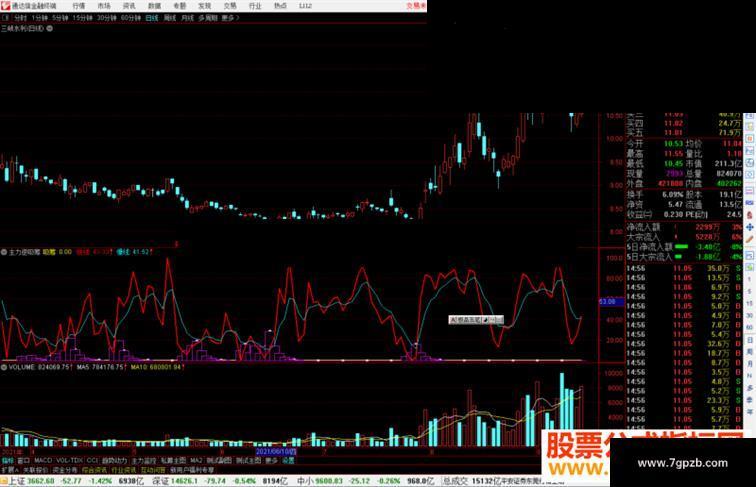This screenshot has height=487, width=756.
Task: Open the 数据 menu
Action: pyautogui.click(x=154, y=6)
